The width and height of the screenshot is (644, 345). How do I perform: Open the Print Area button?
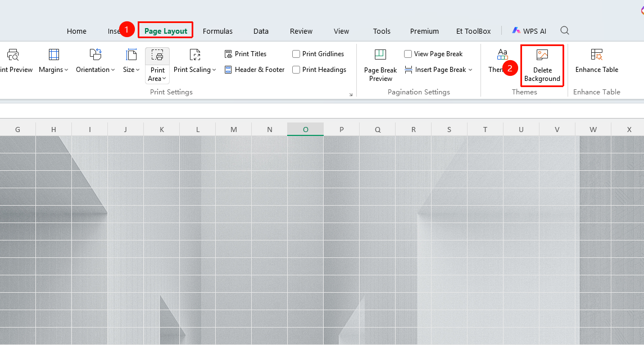(x=157, y=66)
